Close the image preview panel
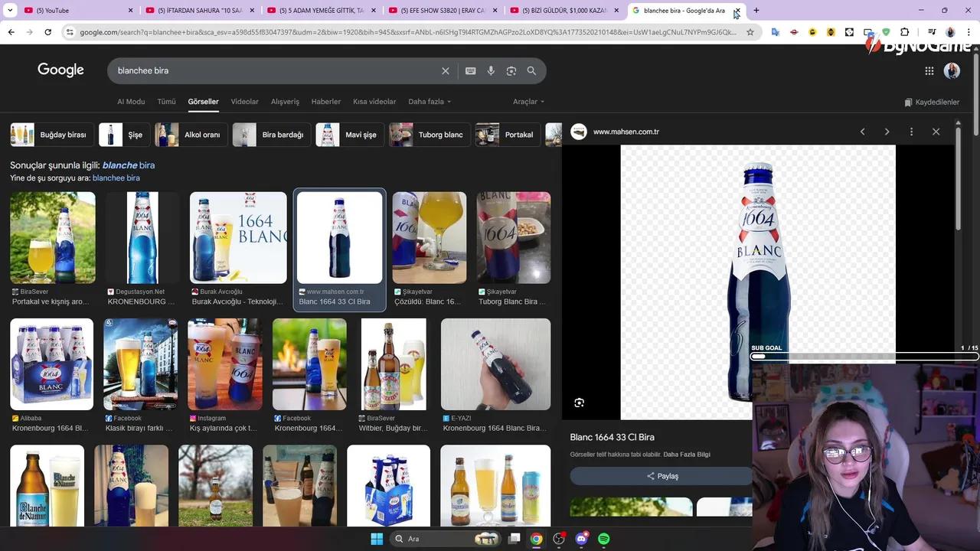The width and height of the screenshot is (980, 551). [936, 132]
